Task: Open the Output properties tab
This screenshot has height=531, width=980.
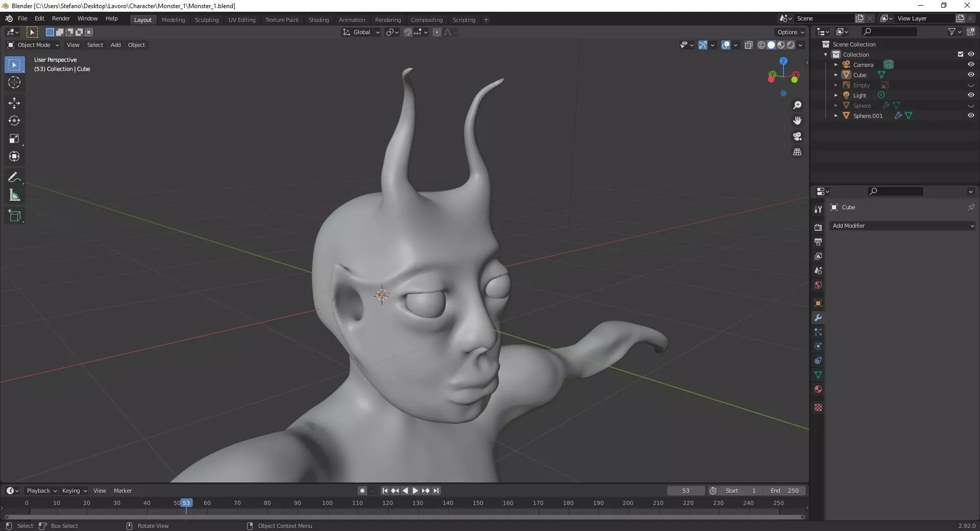Action: click(818, 242)
